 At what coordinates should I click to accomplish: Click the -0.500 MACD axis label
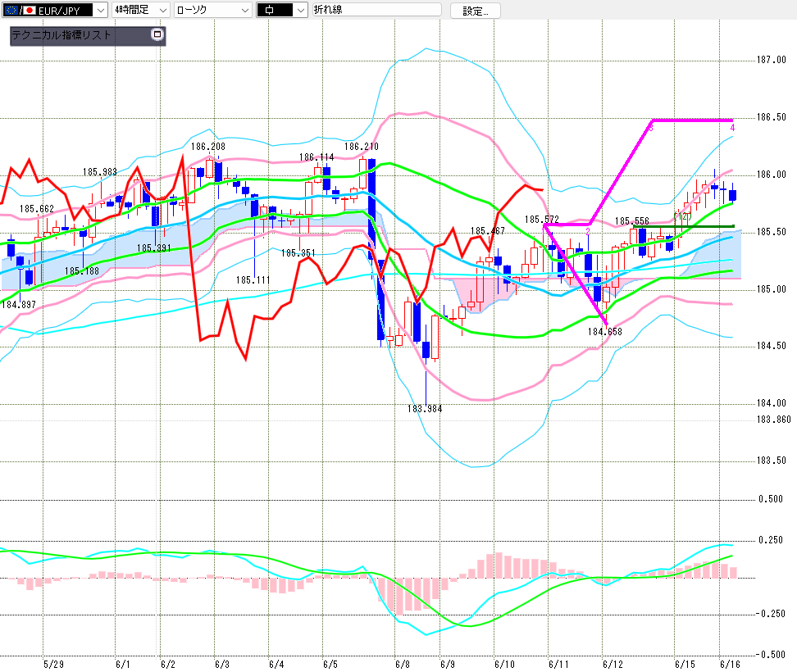tap(770, 655)
